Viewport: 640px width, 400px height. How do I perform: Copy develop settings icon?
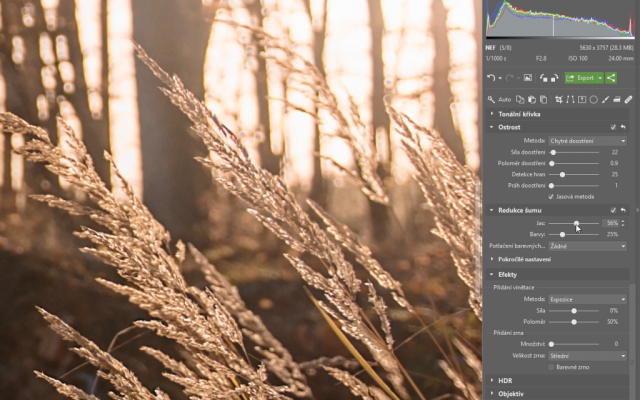pyautogui.click(x=520, y=99)
